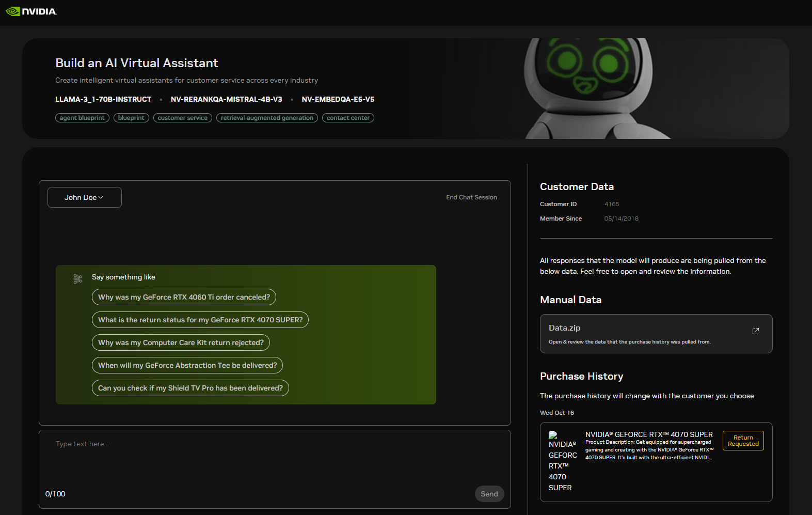Click the retrieval-augmented generation tag
The width and height of the screenshot is (812, 515).
[x=267, y=118]
